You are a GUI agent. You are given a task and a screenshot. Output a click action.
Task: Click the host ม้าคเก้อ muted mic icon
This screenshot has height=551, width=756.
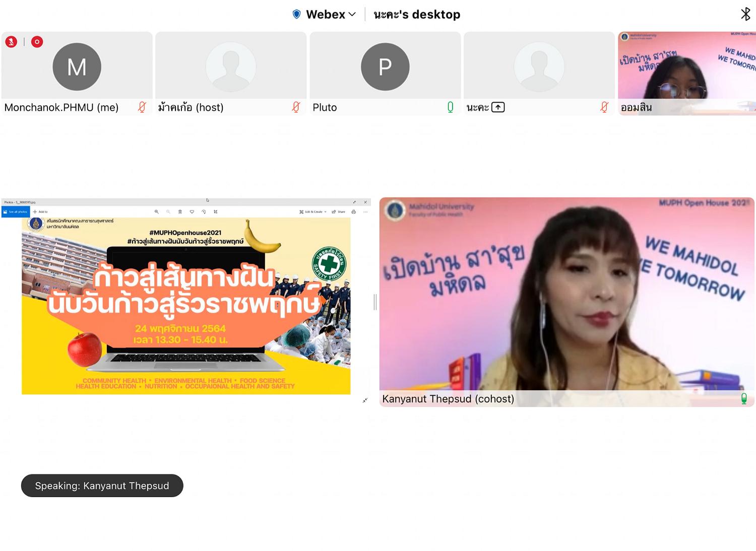click(296, 107)
